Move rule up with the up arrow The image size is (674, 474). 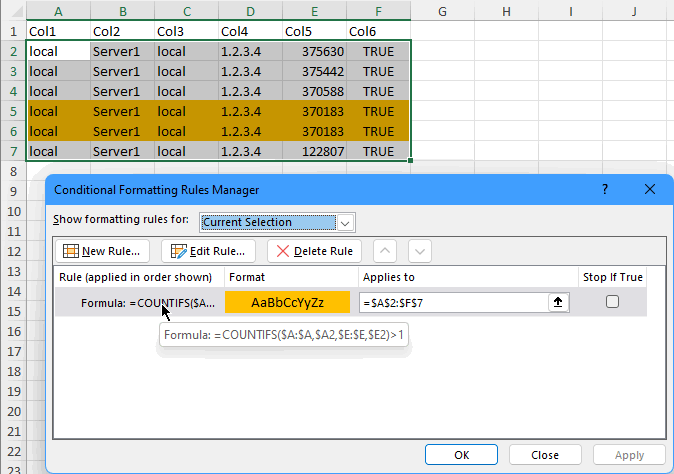(385, 251)
